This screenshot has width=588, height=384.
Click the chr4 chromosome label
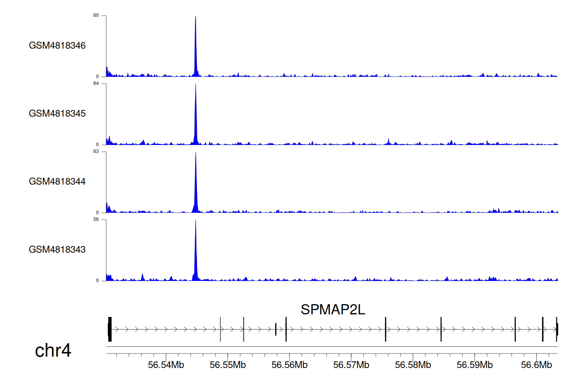point(53,350)
